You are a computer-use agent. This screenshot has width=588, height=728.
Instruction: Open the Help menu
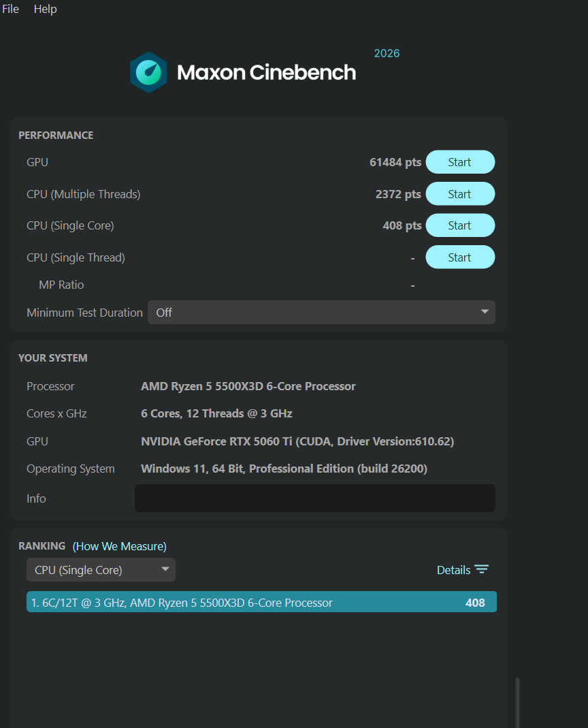pyautogui.click(x=45, y=9)
